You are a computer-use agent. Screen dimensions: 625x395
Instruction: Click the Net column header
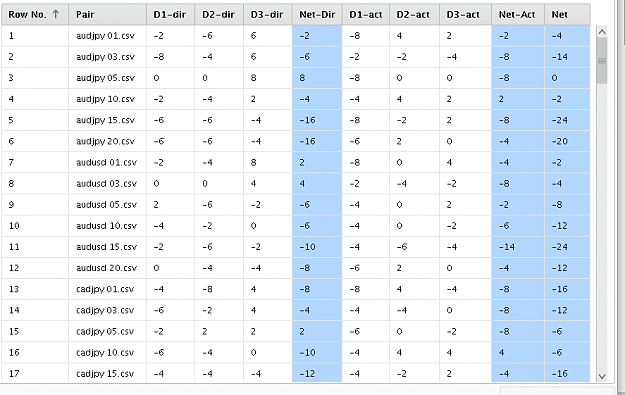[567, 14]
